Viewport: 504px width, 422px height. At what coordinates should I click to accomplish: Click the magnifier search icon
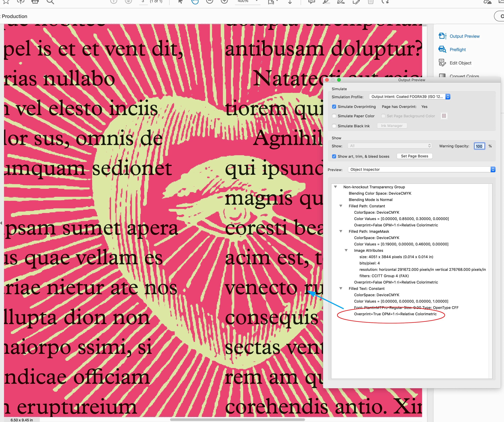click(50, 2)
